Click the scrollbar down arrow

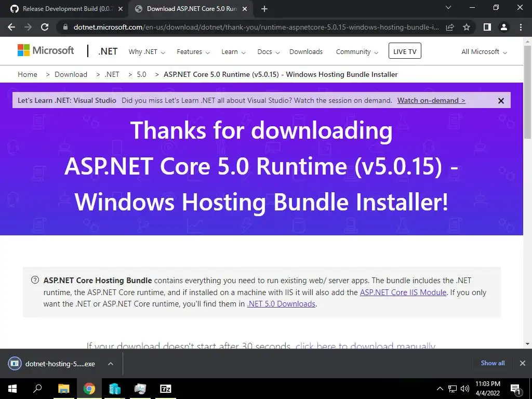coord(528,344)
